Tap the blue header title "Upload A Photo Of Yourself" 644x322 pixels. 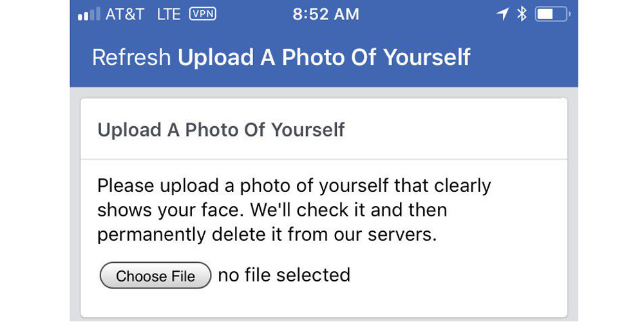coord(324,57)
